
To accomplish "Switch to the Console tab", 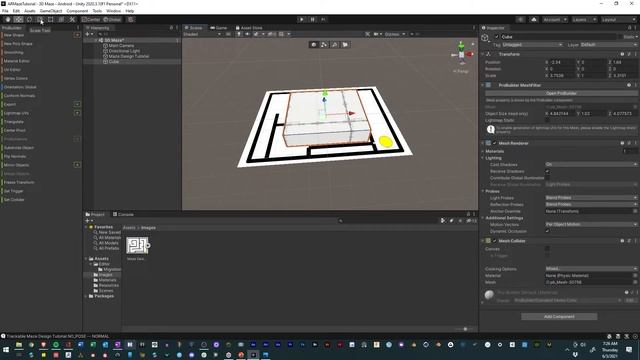I will click(x=123, y=214).
